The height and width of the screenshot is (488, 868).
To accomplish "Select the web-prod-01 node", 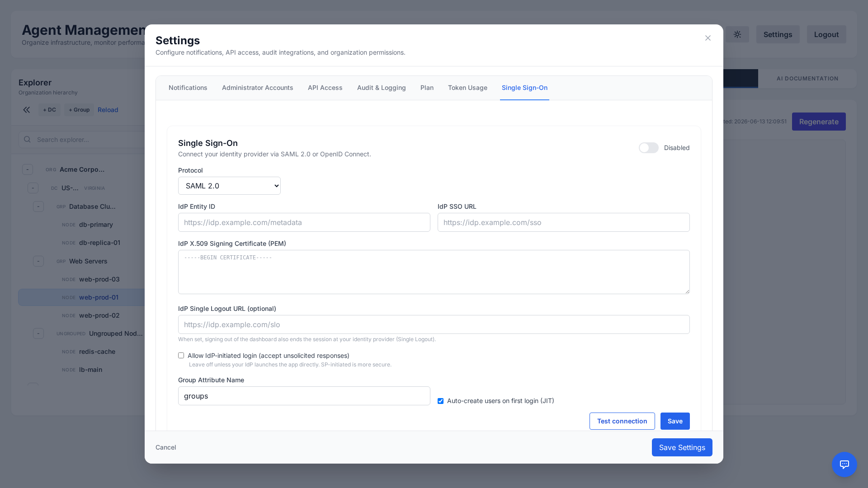I will (x=81, y=297).
